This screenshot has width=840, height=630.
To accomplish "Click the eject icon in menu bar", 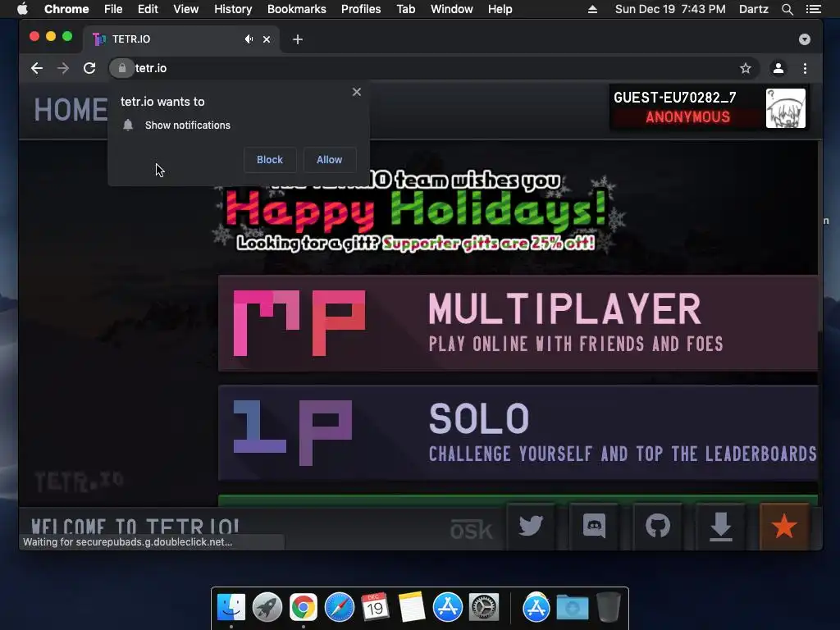I will pyautogui.click(x=592, y=9).
